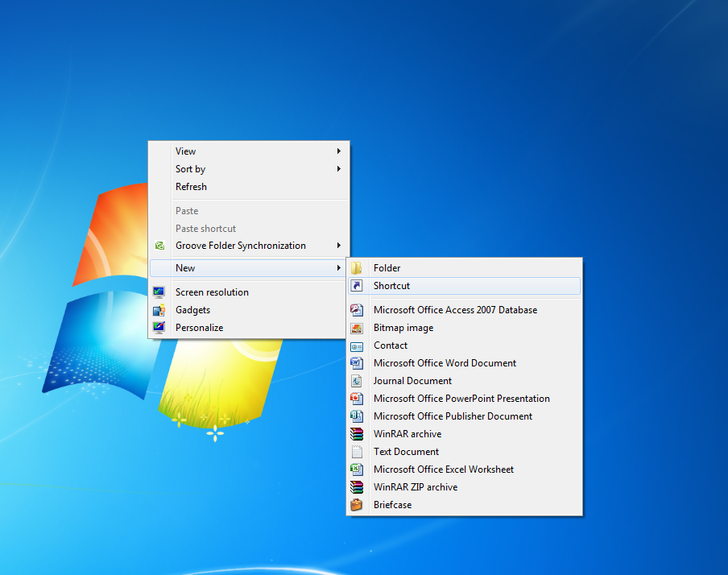Create Microsoft Office Access 2007 Database
This screenshot has height=575, width=728.
[465, 310]
